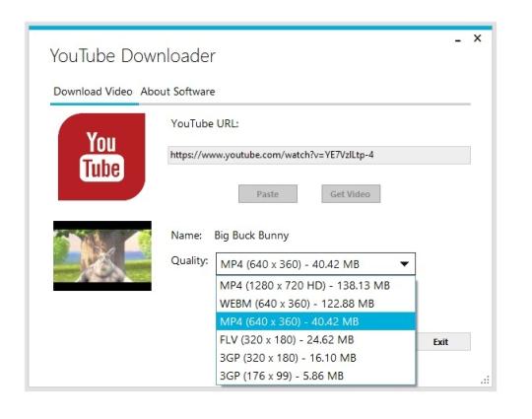Screen dimensions: 532x419
Task: Choose MP4 (1280 x 720 HD) - 138.13 MB
Action: (315, 285)
